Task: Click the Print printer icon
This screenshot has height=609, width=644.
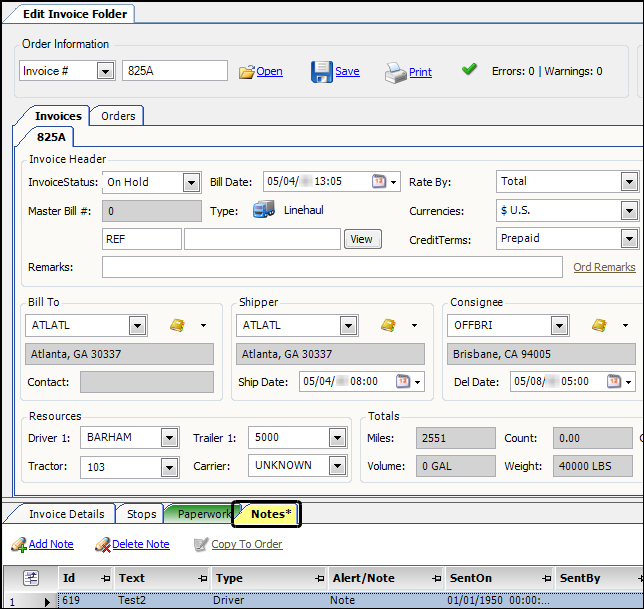Action: [396, 73]
